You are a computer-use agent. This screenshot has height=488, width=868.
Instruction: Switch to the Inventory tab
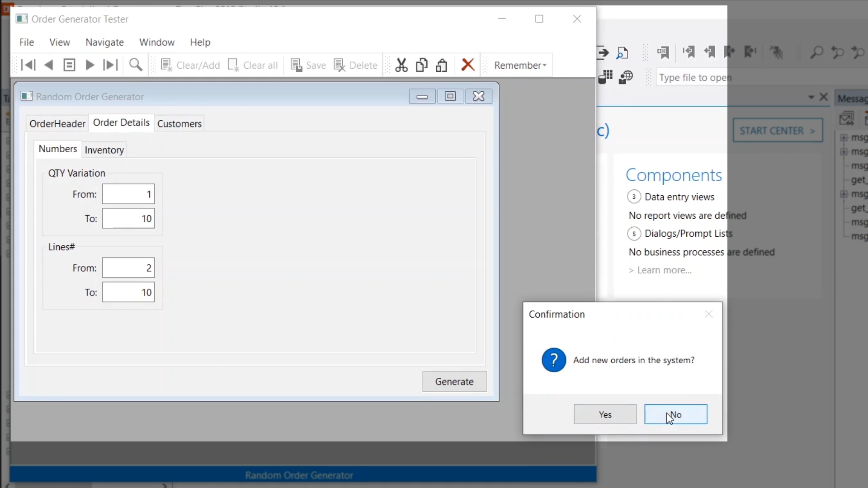pos(104,150)
